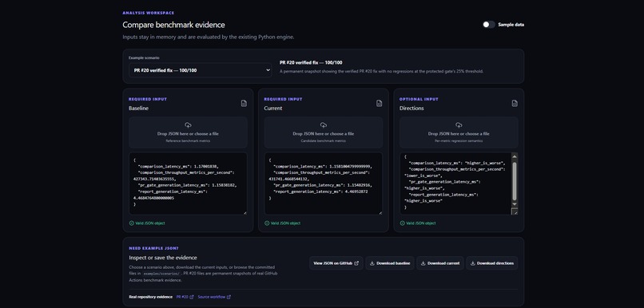Click the 'Real repository evidence' label
Viewport: 644px width, 308px height.
[x=151, y=297]
